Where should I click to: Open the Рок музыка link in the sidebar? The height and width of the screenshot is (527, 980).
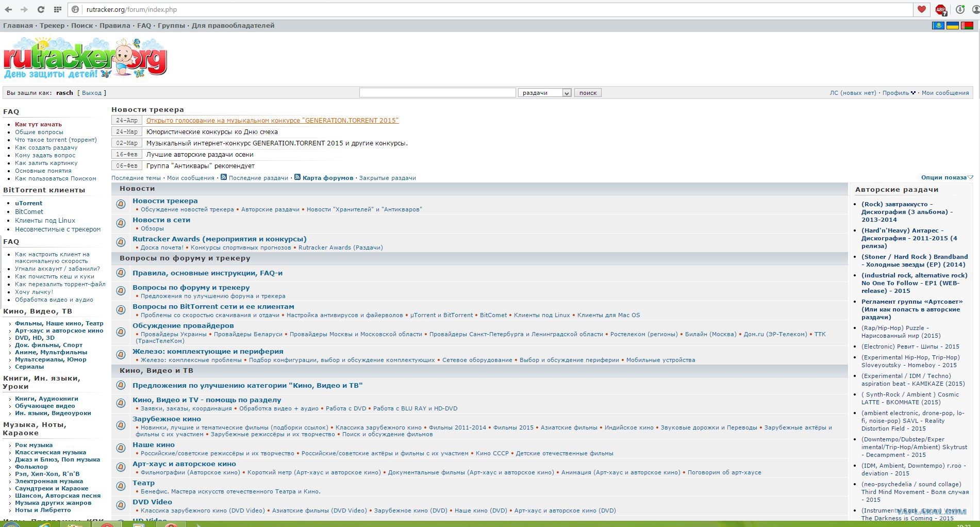click(x=34, y=445)
